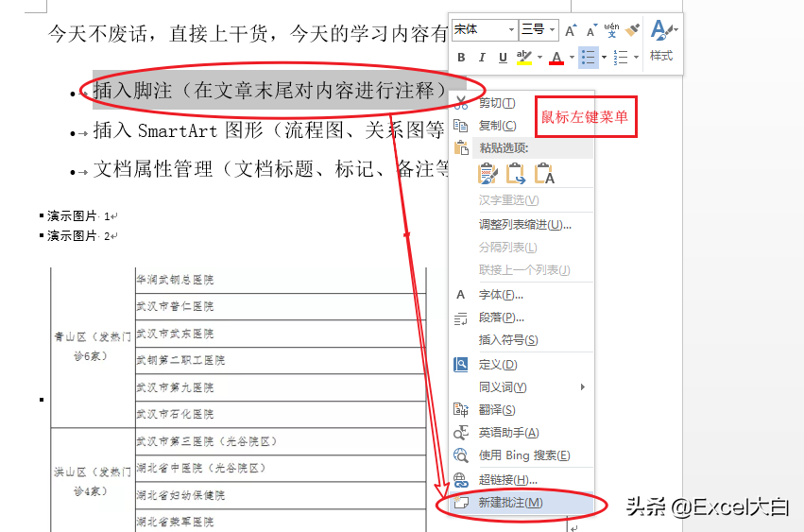804x532 pixels.
Task: Click the Bing search globe icon
Action: pyautogui.click(x=460, y=455)
